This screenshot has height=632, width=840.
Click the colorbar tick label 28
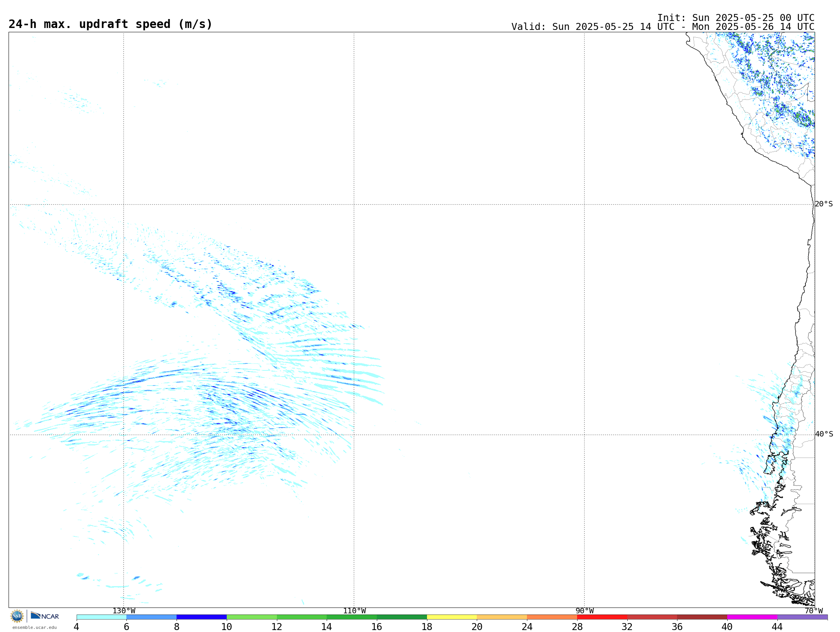577,627
